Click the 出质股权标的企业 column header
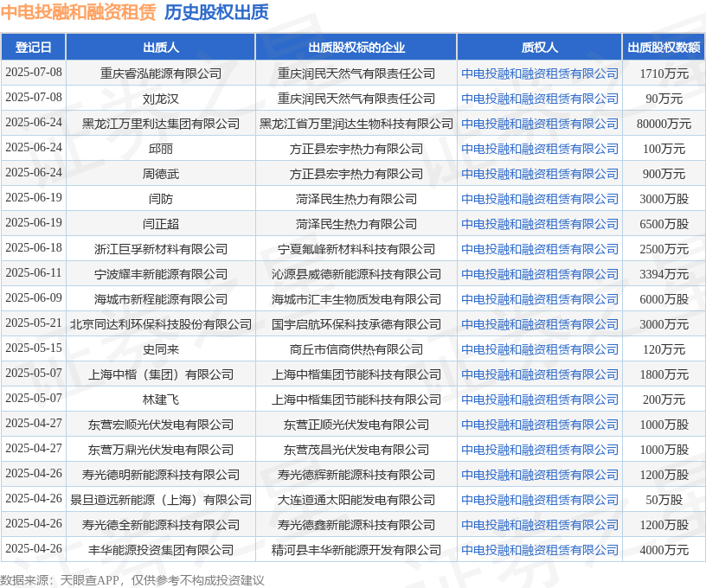706x588 pixels. 356,48
